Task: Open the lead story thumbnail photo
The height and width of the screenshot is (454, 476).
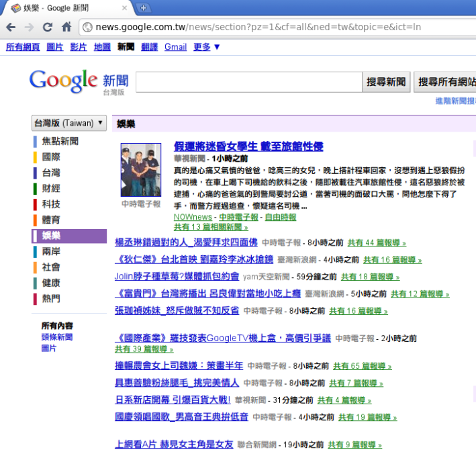Action: [x=141, y=170]
